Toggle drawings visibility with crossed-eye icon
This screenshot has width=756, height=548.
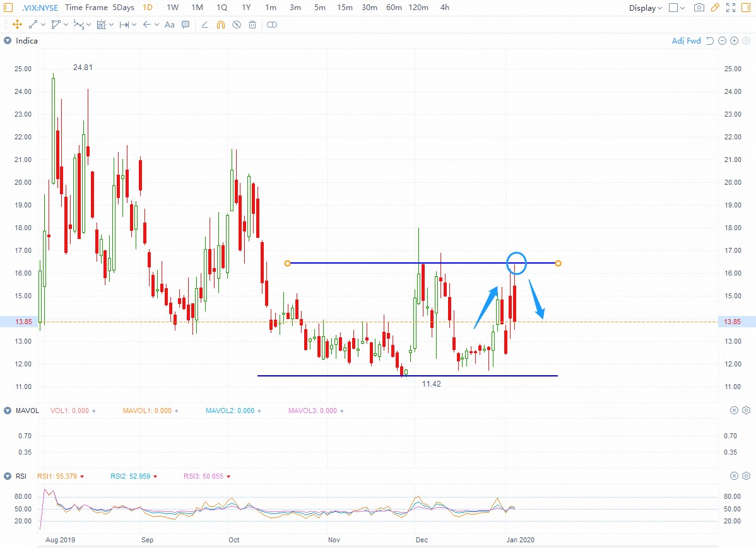coord(237,25)
